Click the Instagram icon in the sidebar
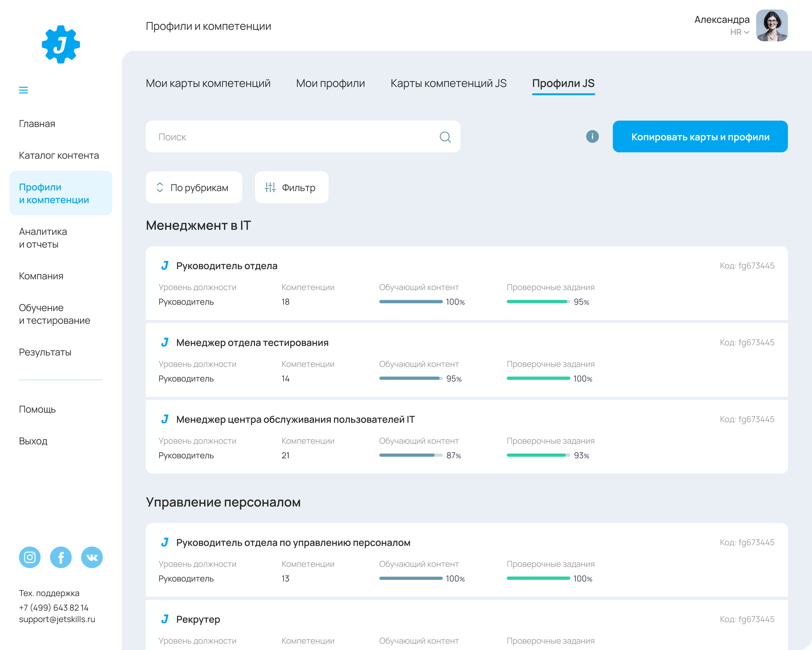The image size is (812, 650). click(x=30, y=557)
